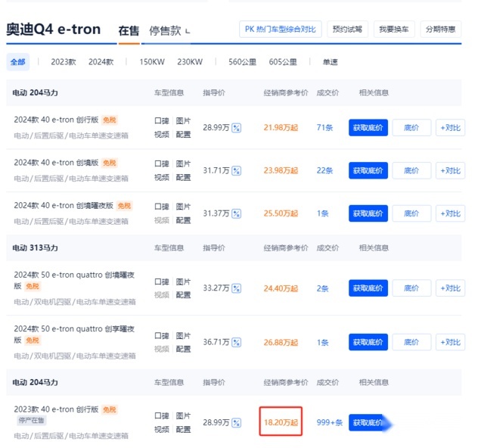Viewport: 478px width, 448px height.
Task: Filter by 2023款
Action: click(x=64, y=62)
